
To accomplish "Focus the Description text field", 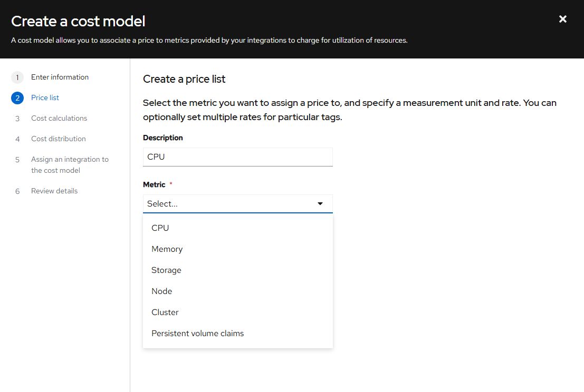I will click(237, 157).
